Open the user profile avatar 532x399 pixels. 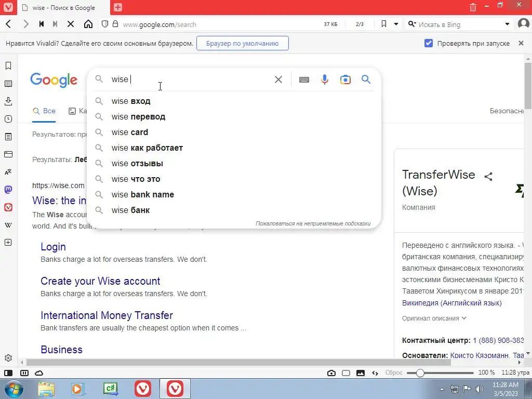point(524,24)
